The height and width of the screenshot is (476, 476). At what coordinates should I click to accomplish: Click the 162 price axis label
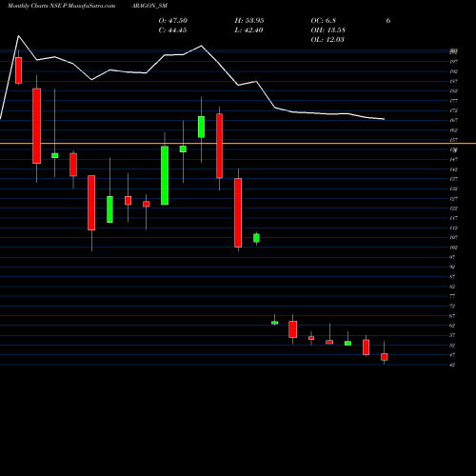pos(454,130)
